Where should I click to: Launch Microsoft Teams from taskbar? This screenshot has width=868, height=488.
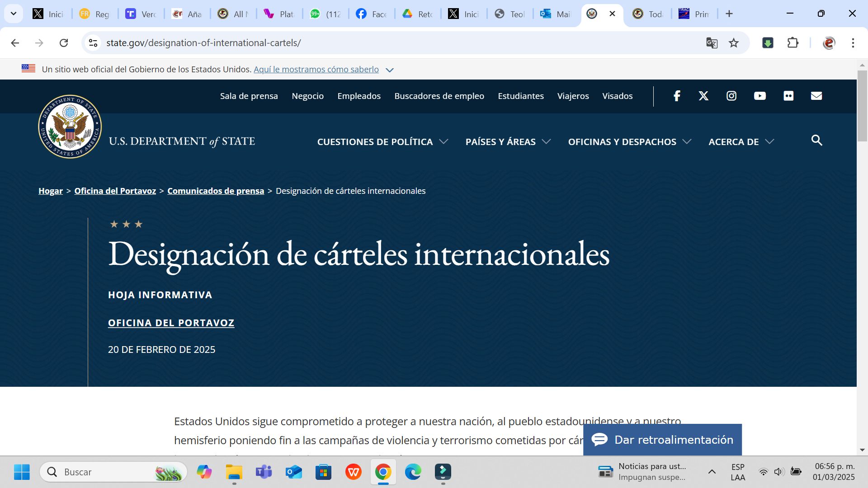[x=264, y=472]
